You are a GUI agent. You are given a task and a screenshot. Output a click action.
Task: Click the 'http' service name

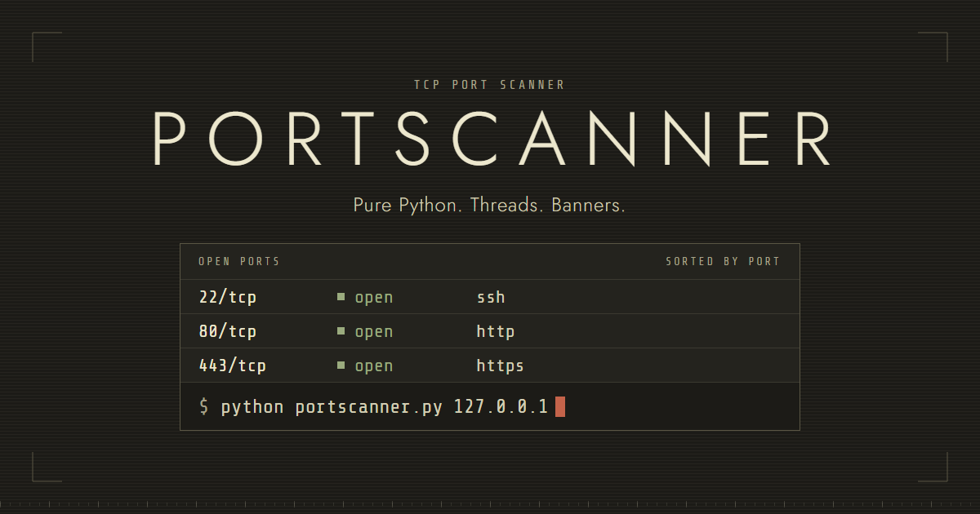pos(496,332)
